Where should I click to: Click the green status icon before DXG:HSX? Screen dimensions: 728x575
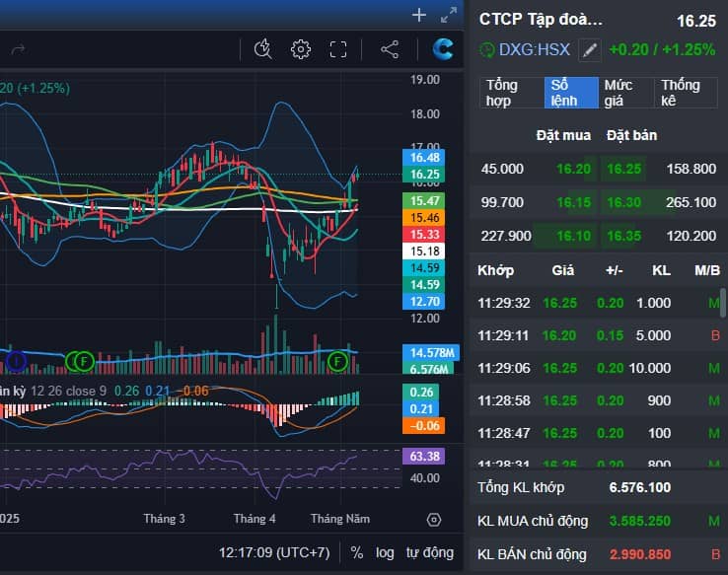[486, 49]
